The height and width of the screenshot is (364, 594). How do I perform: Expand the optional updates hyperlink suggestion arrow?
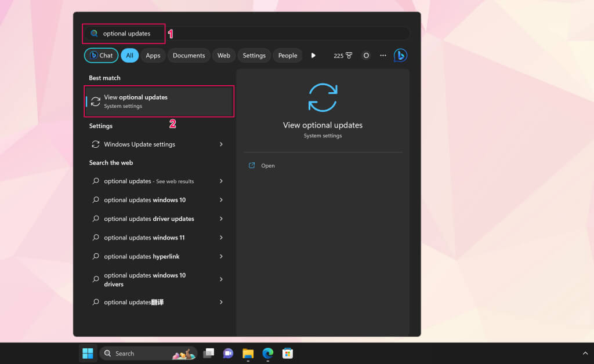221,256
